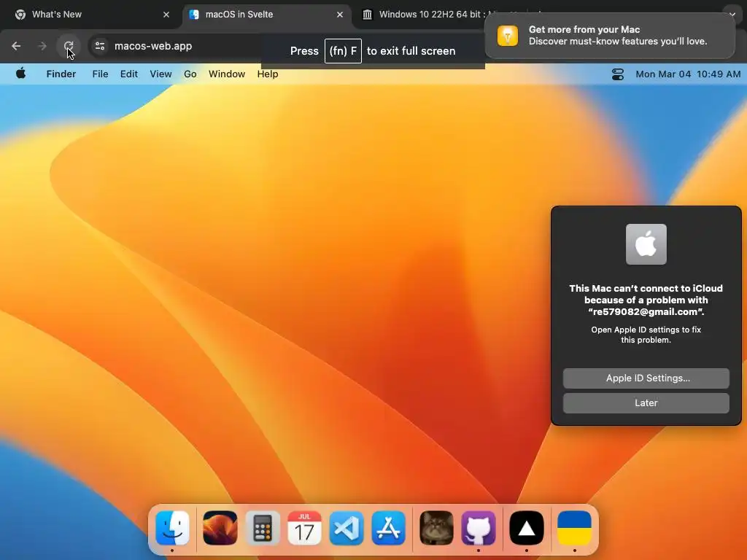Open the Window menu
The image size is (747, 560).
pyautogui.click(x=227, y=74)
